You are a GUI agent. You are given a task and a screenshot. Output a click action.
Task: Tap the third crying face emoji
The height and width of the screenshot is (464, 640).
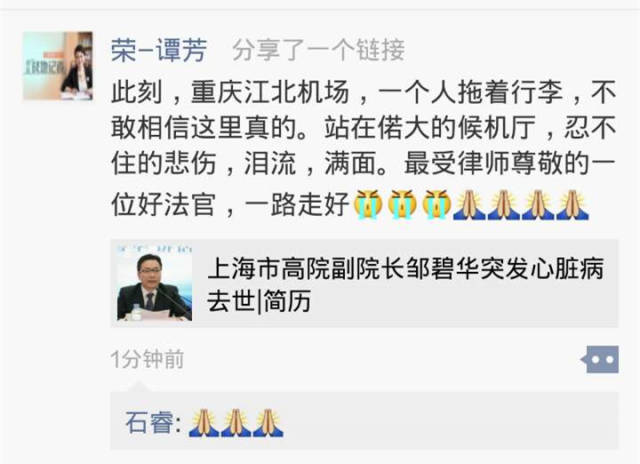[x=436, y=204]
